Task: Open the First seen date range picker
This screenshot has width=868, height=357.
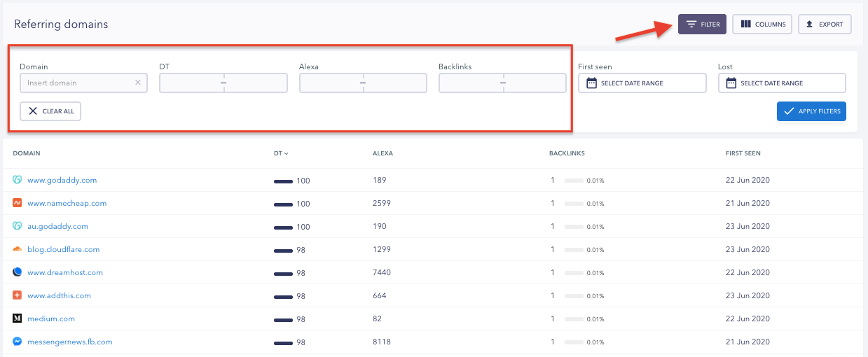Action: coord(642,83)
